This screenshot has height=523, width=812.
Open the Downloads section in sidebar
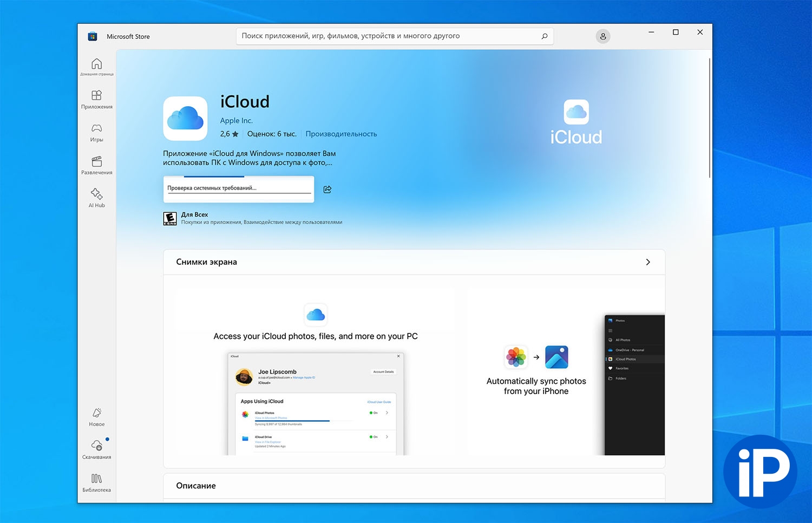tap(96, 449)
